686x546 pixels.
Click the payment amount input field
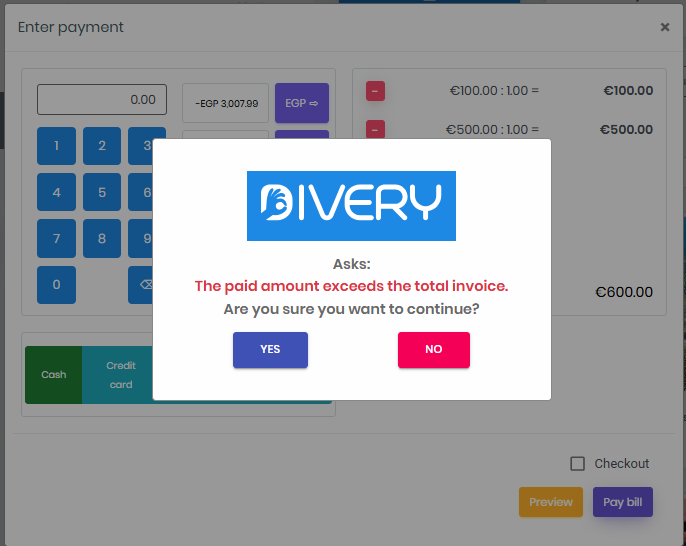click(x=102, y=100)
